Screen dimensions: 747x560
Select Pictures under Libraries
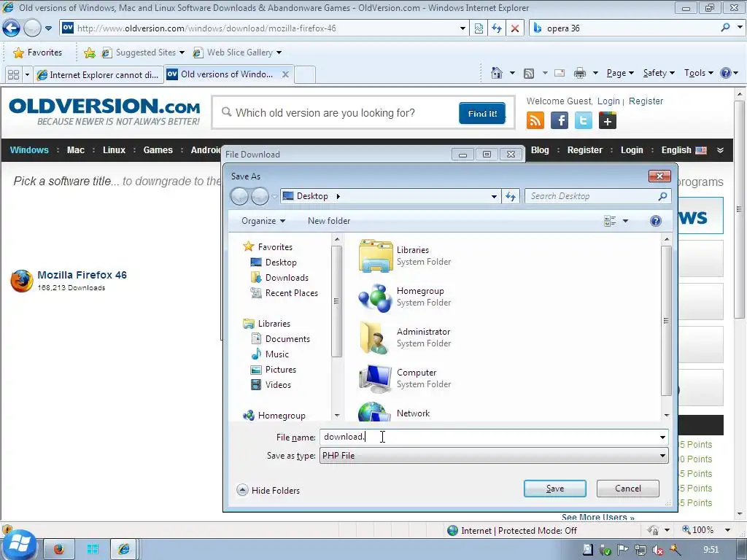coord(281,370)
